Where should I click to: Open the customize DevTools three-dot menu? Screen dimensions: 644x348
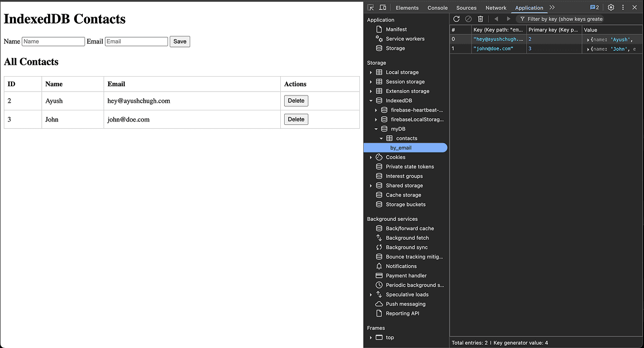622,7
